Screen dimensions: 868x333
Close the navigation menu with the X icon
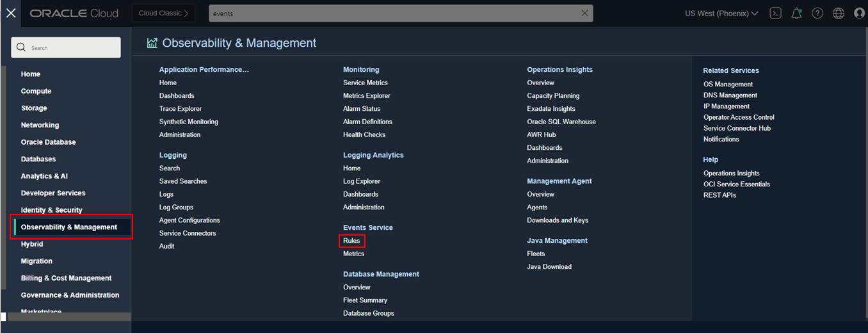(x=11, y=13)
